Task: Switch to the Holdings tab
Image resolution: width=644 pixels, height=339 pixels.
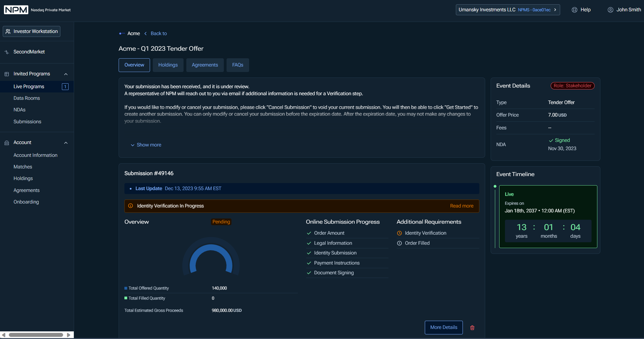Action: point(168,65)
